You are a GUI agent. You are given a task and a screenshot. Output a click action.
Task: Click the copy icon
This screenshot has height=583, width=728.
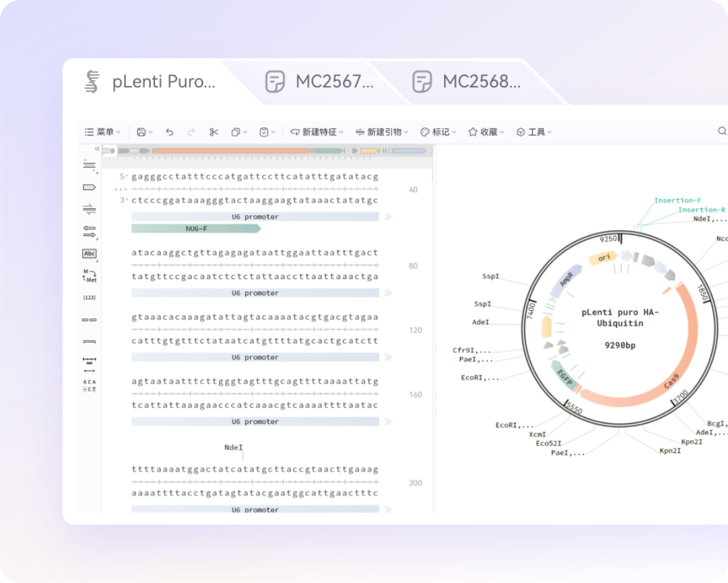(x=235, y=132)
